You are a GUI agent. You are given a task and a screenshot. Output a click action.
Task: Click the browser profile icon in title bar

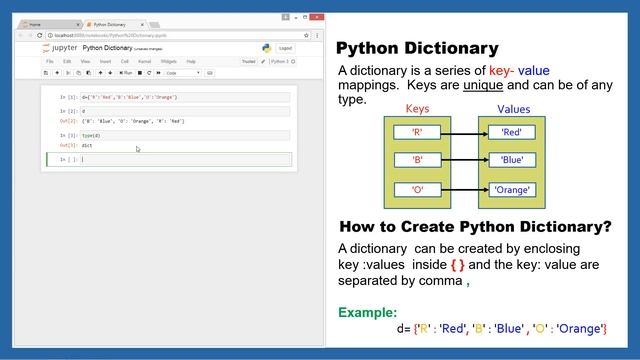click(285, 17)
